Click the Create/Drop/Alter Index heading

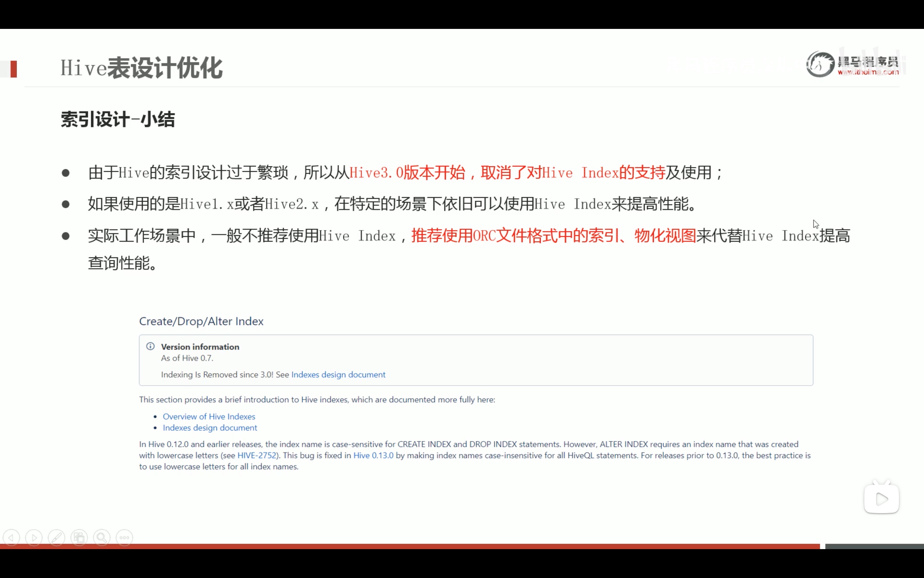(x=201, y=321)
